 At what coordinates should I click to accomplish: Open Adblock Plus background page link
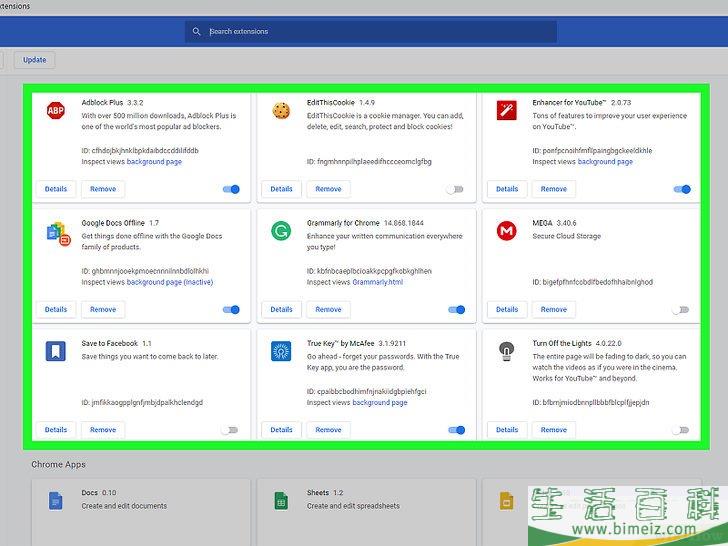tap(154, 162)
